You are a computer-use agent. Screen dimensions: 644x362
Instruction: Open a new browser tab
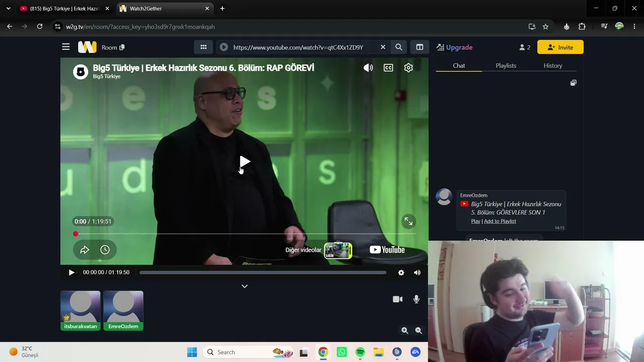pyautogui.click(x=222, y=9)
